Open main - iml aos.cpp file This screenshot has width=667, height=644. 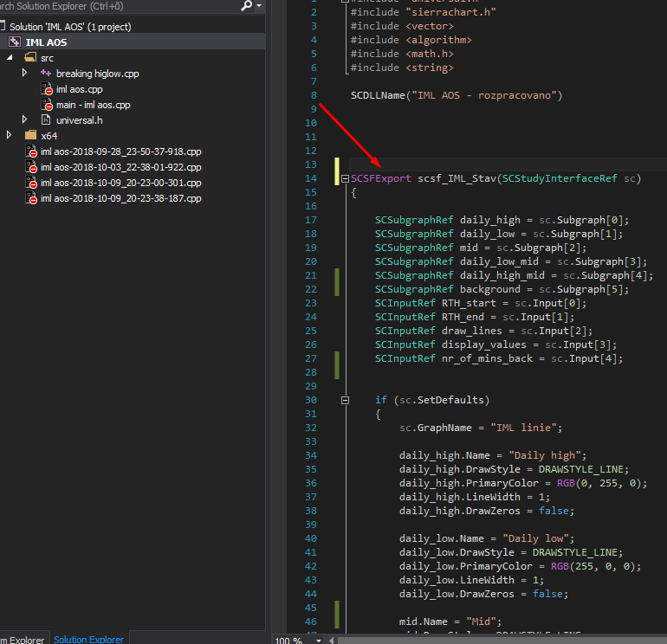point(93,104)
